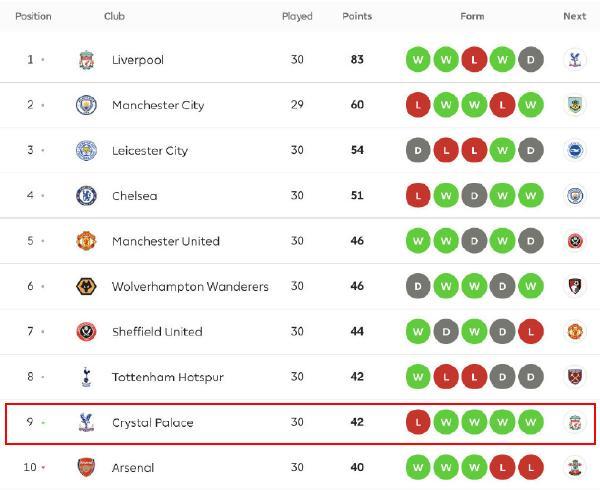Click Crystal Palace's red L form result

(x=417, y=423)
